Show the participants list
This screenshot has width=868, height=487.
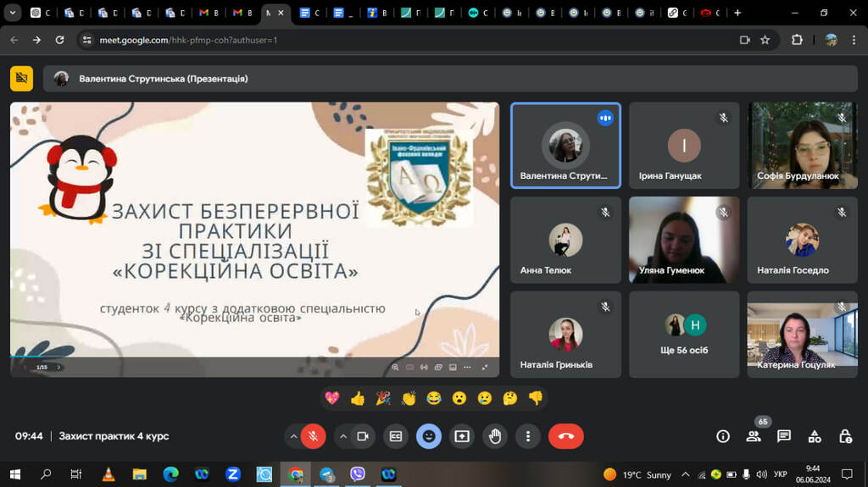point(754,436)
